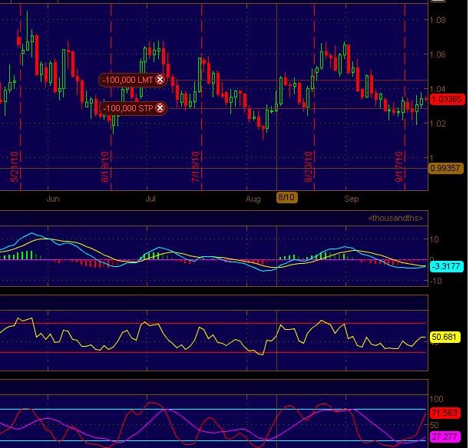Click the -3.3177 MACD value tag
The image size is (476, 448).
coord(447,266)
